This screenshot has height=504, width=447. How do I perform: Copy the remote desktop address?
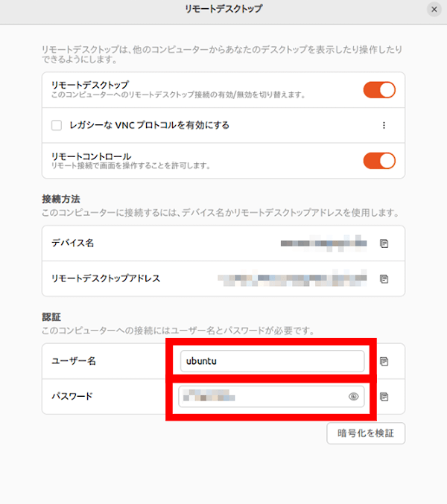(x=384, y=279)
